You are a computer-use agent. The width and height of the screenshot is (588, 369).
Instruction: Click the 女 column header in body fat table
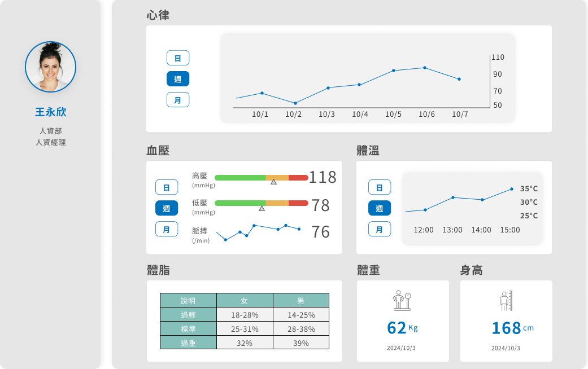coord(245,300)
